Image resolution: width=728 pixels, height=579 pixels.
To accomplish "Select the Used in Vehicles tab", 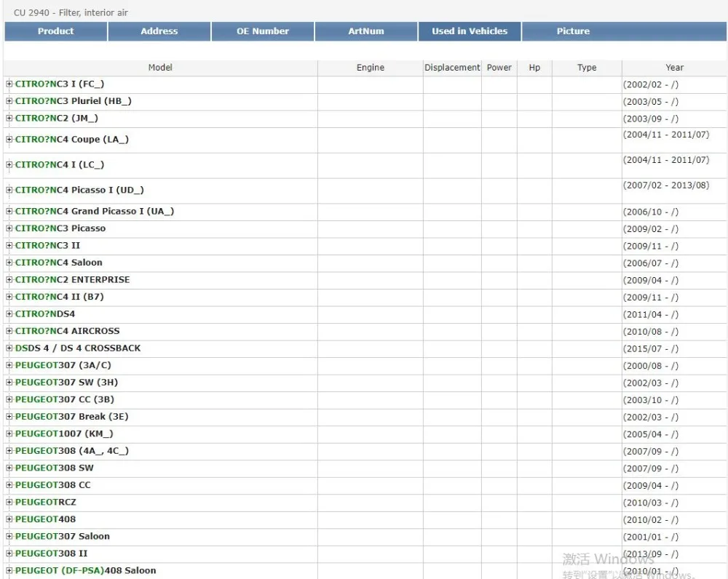I will pyautogui.click(x=470, y=31).
